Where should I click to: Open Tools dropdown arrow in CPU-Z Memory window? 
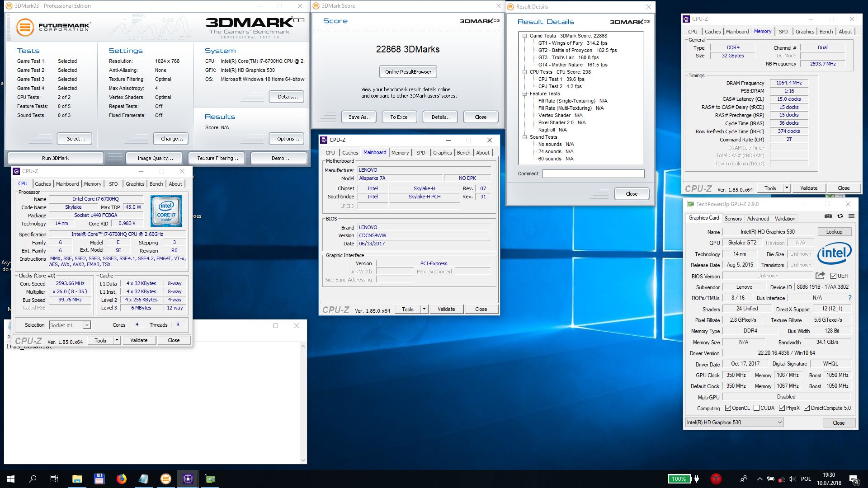[787, 188]
